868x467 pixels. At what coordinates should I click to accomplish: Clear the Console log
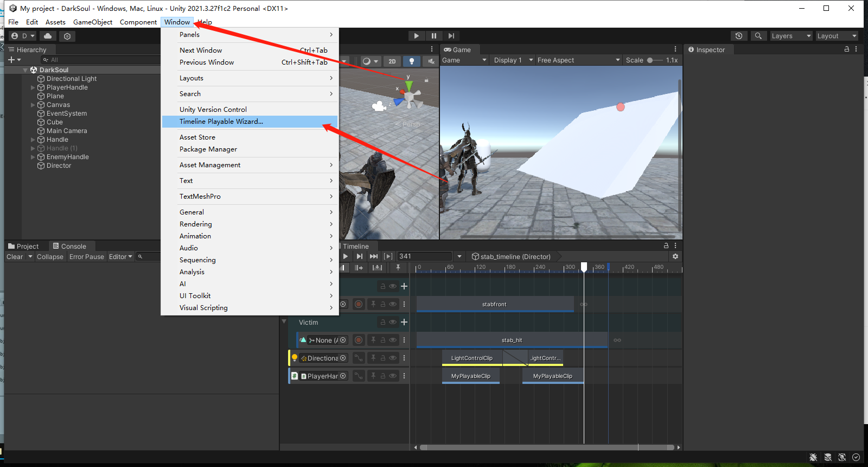pos(15,257)
